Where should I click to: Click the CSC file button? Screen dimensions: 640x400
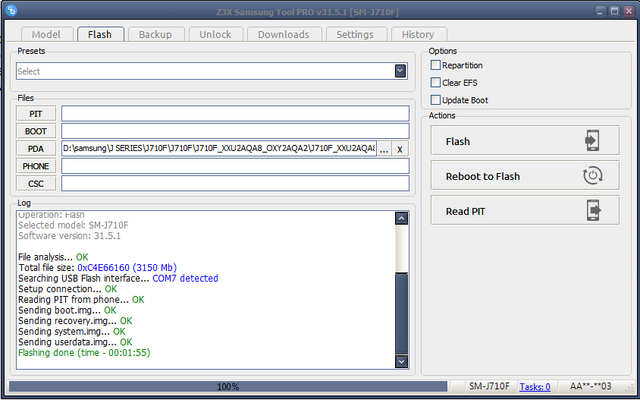tap(36, 184)
